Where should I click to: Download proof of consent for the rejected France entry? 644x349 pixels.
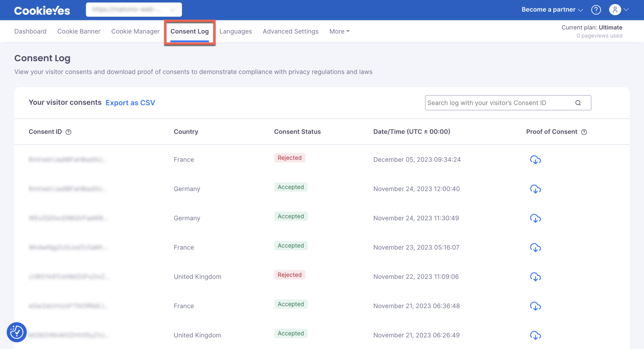point(536,160)
